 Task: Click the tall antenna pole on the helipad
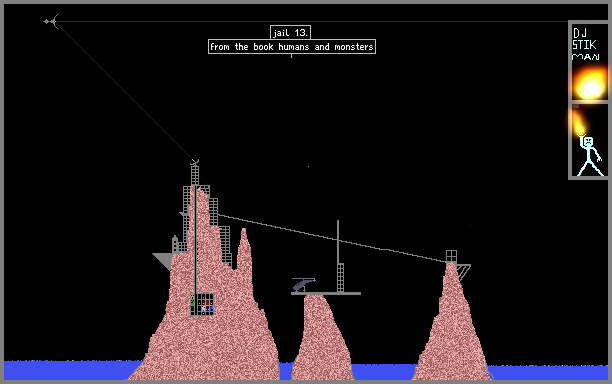(x=338, y=256)
